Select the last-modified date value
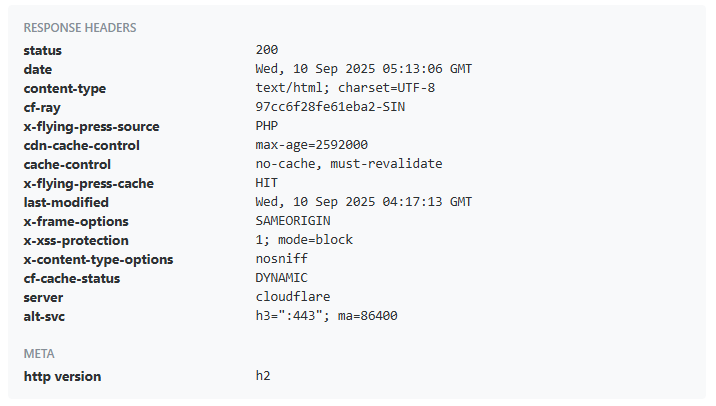This screenshot has height=406, width=716. (363, 202)
